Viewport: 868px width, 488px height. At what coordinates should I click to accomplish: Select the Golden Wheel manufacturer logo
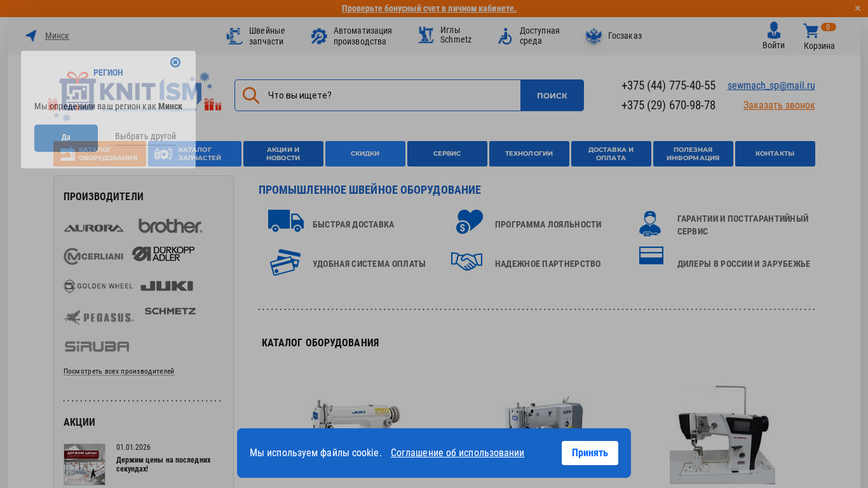pyautogui.click(x=98, y=286)
